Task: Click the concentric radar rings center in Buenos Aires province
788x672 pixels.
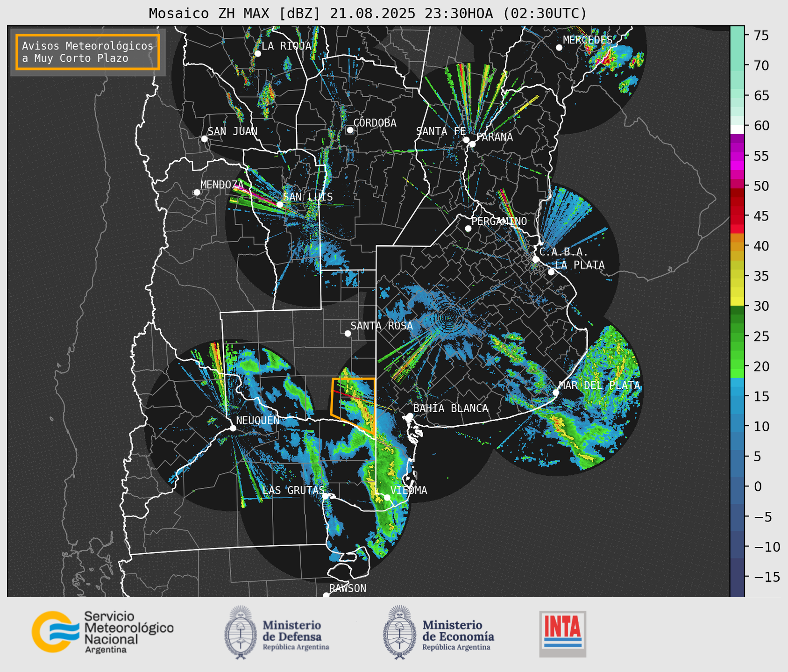Action: (449, 318)
